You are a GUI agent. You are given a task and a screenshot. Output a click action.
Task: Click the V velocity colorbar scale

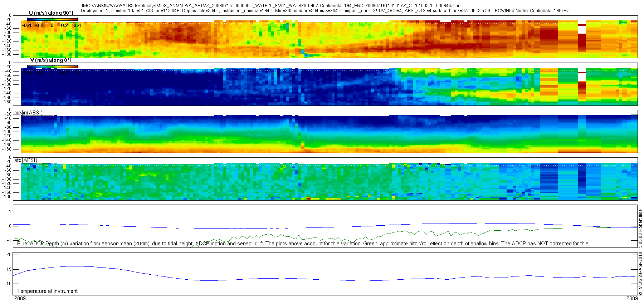click(52, 67)
